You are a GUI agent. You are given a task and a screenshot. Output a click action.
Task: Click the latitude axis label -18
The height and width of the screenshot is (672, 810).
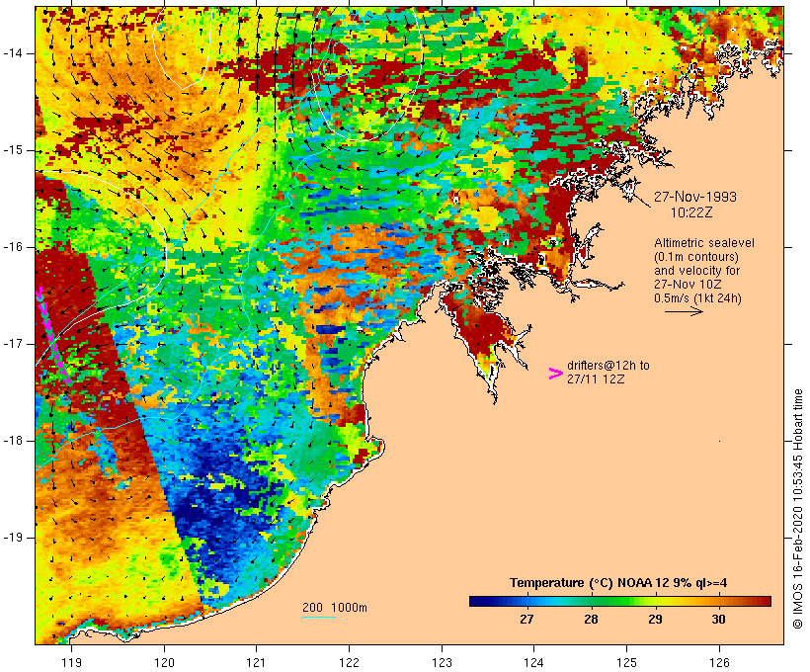[x=12, y=441]
